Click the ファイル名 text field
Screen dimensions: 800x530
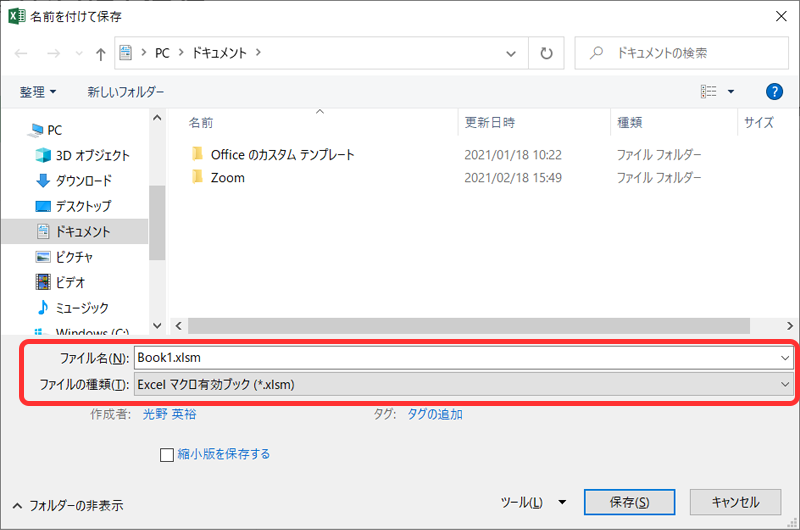pyautogui.click(x=455, y=357)
